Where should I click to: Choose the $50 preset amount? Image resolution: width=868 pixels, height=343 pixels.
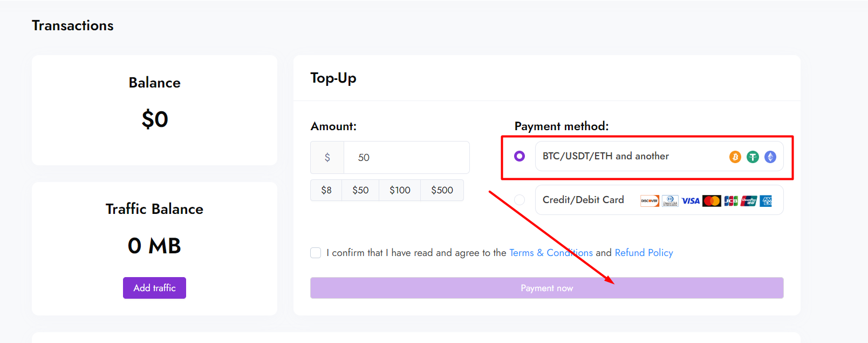coord(360,190)
